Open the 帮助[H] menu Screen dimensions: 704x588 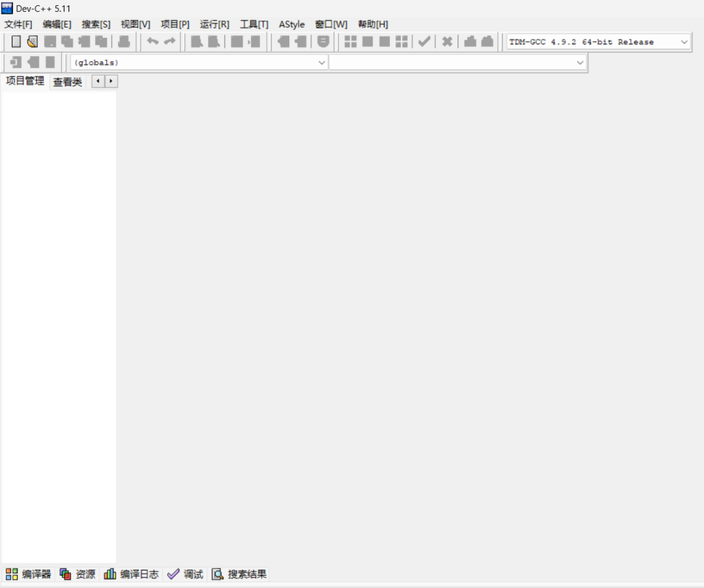(373, 24)
